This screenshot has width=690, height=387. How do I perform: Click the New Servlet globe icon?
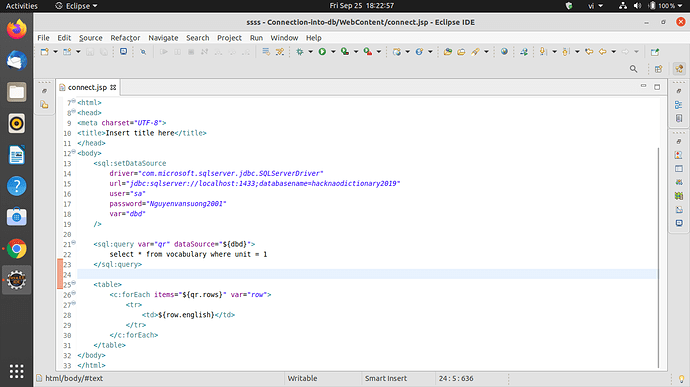pyautogui.click(x=419, y=52)
